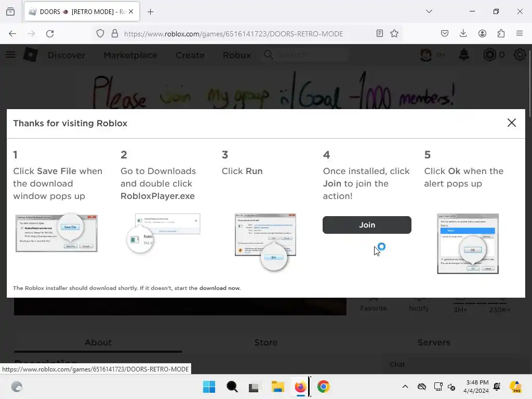
Task: Open the Firefox account icon
Action: 482,34
